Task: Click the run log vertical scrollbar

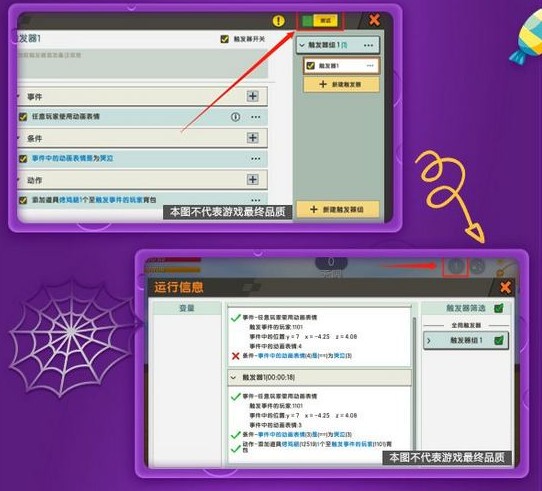Action: click(x=414, y=384)
